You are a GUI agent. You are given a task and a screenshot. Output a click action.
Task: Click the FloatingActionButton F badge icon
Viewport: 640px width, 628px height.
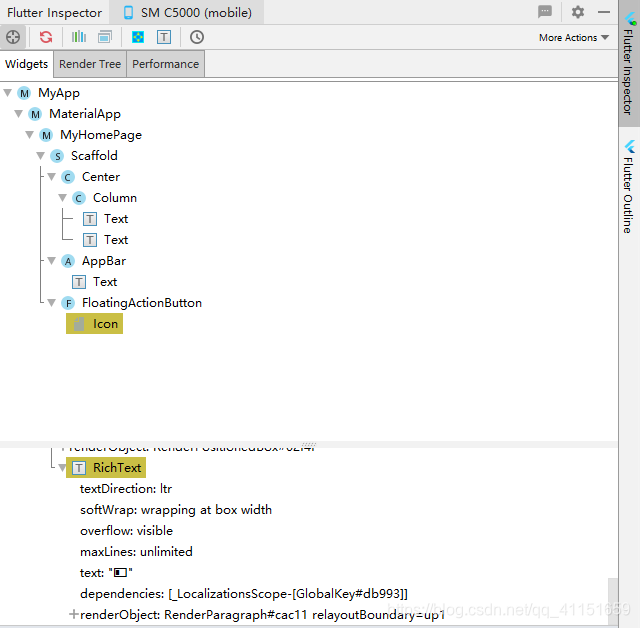68,303
